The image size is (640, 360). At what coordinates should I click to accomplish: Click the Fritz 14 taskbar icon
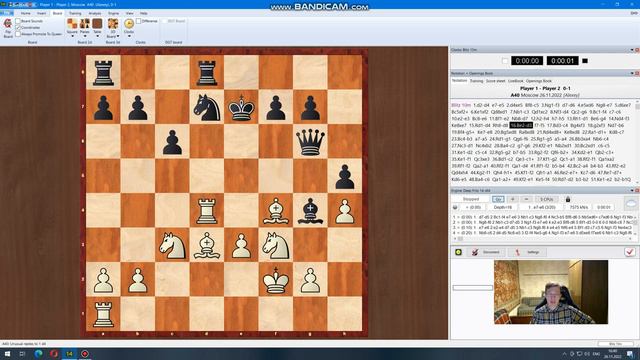pyautogui.click(x=69, y=354)
